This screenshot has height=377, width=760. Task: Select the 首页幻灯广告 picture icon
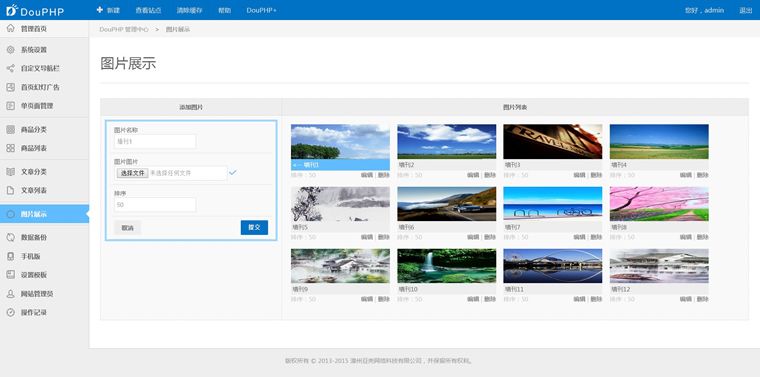pos(10,87)
